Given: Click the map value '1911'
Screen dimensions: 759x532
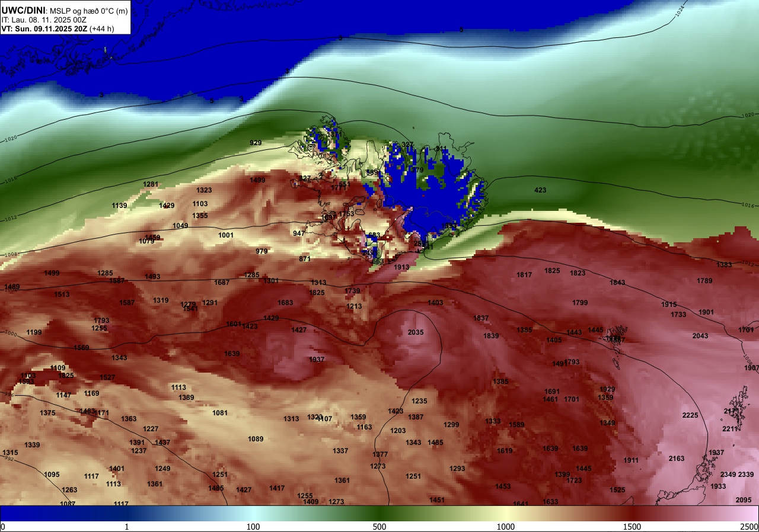Looking at the screenshot, I should (631, 460).
